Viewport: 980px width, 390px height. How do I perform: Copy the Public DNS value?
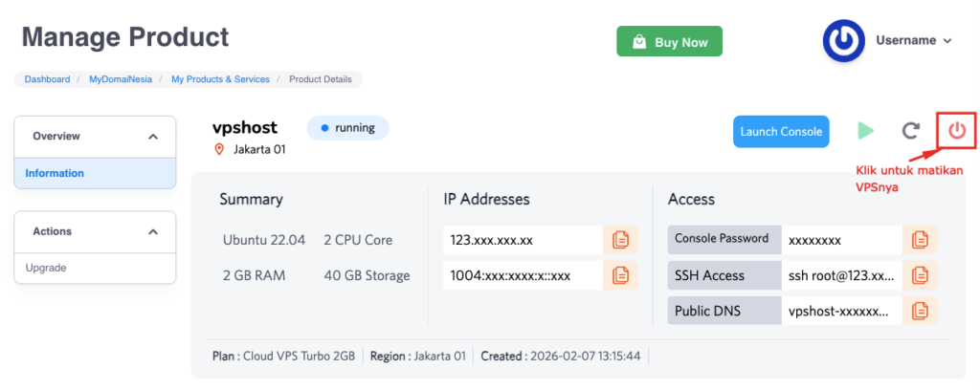pos(920,310)
